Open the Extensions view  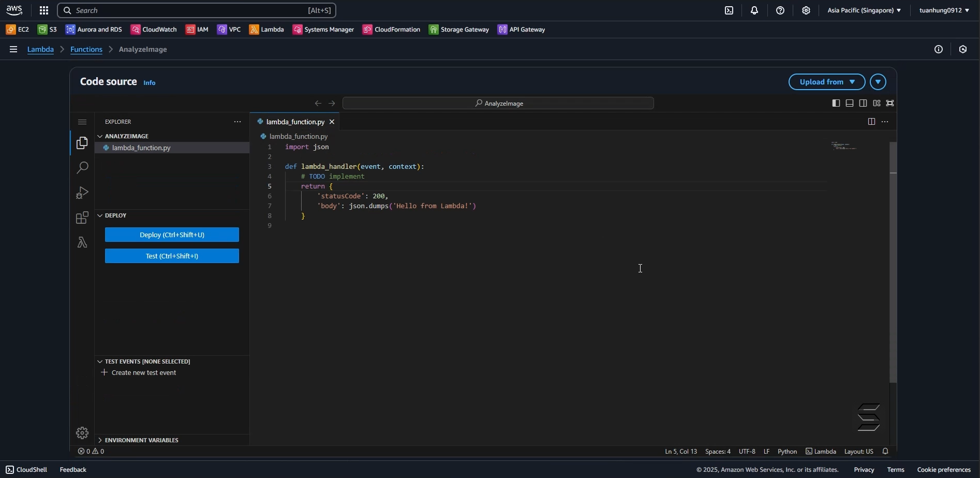click(x=82, y=218)
